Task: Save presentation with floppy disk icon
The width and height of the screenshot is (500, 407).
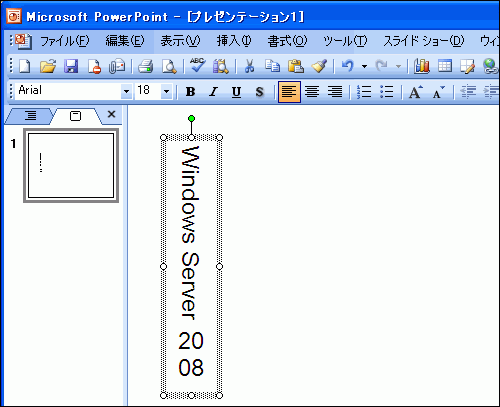Action: [x=71, y=66]
